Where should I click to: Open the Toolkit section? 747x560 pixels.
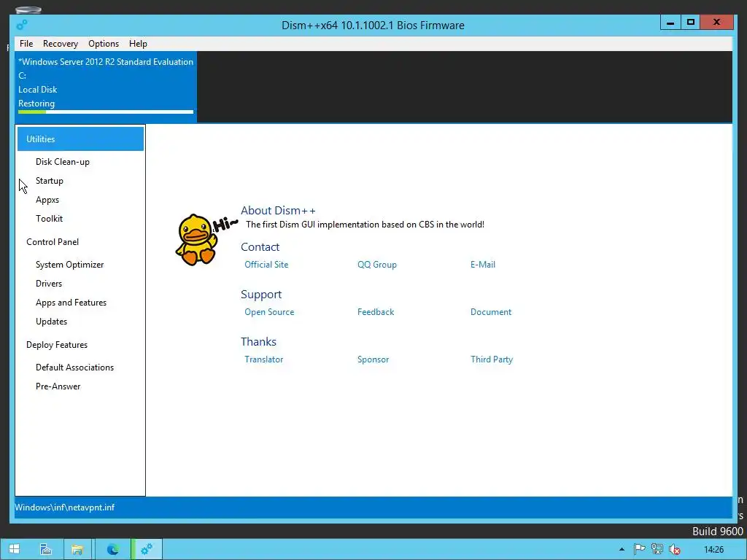(49, 219)
